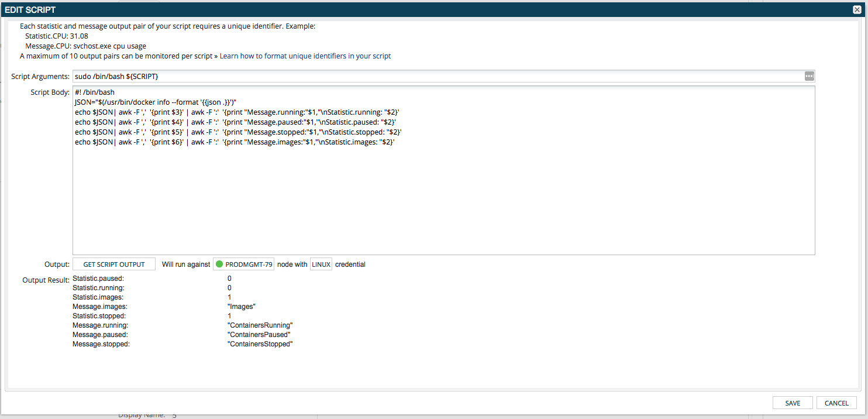
Task: Click the Statistic.paused output row
Action: 152,279
